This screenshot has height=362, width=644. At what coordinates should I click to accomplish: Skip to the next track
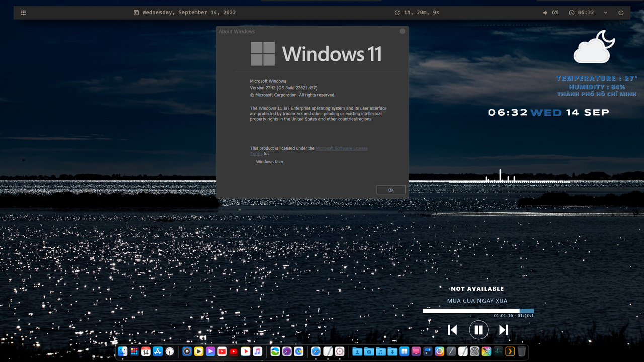pos(503,329)
